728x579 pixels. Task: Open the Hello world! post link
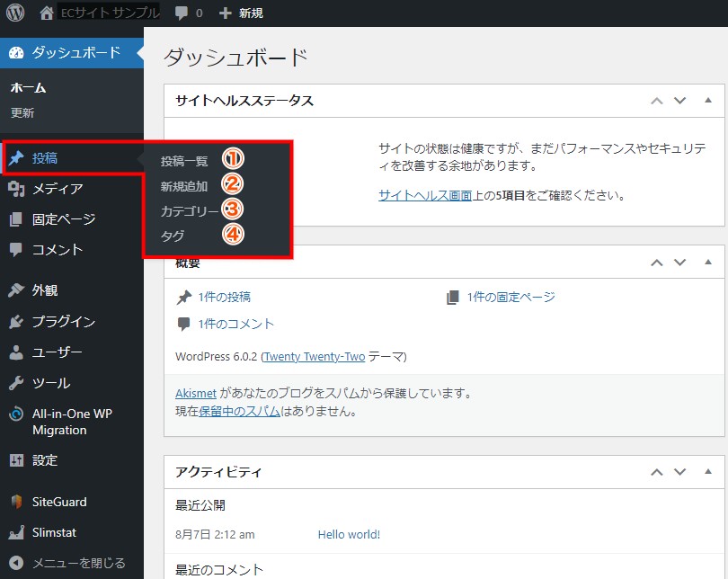pyautogui.click(x=349, y=534)
